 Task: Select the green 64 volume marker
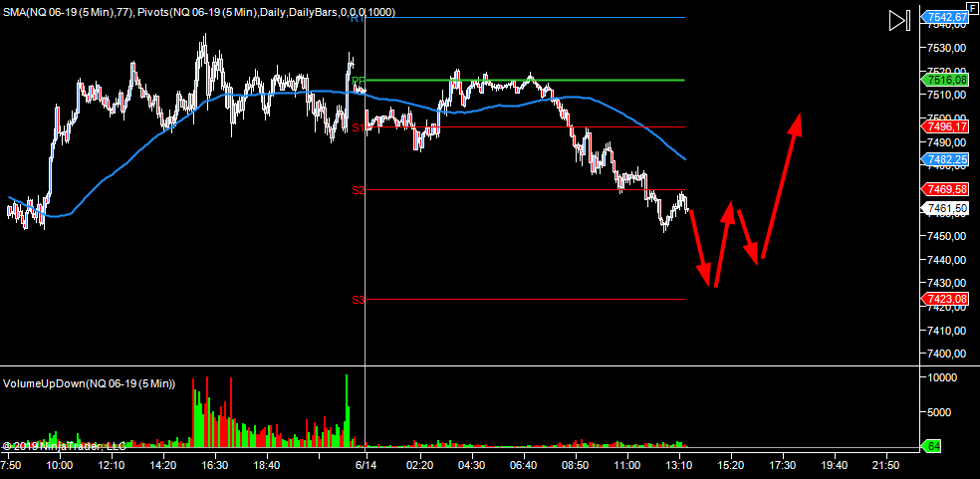pos(932,446)
